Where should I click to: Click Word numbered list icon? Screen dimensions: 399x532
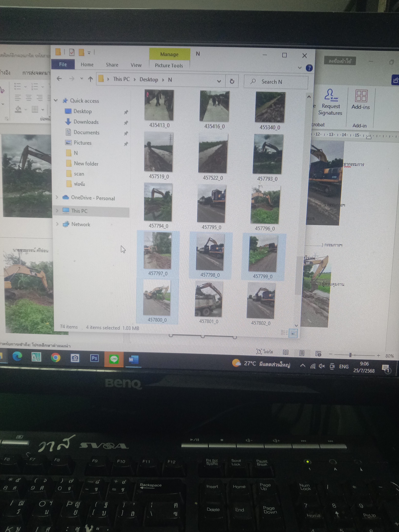coord(35,86)
